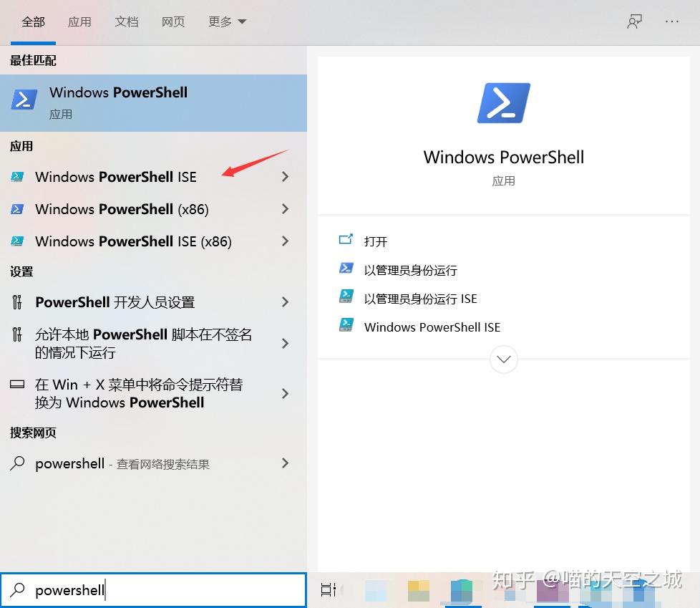Expand Win + X 菜单 setting arrow

click(x=286, y=394)
